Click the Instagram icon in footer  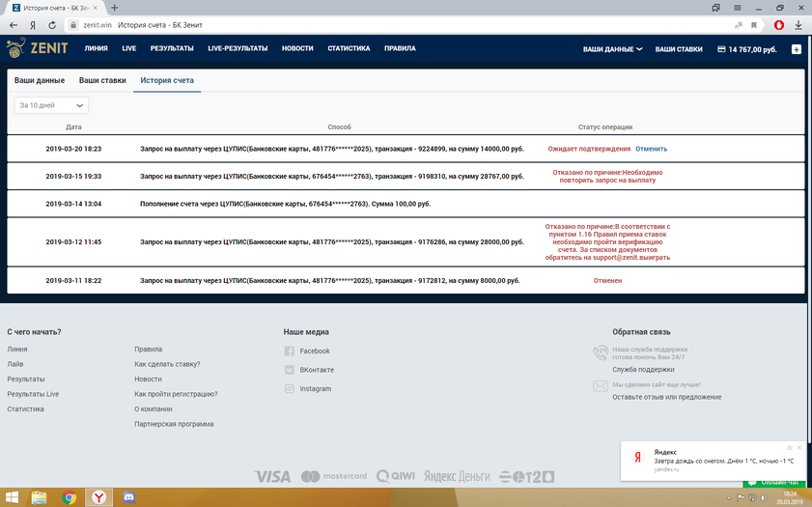(289, 388)
